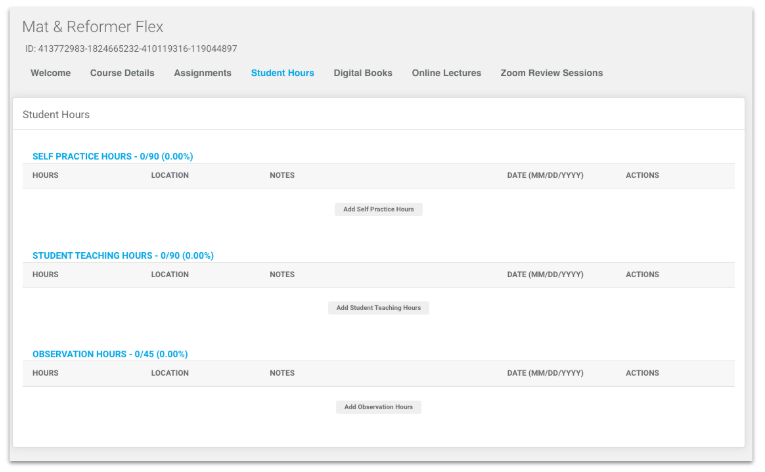
Task: Click Date column header in Student Teaching table
Action: [x=545, y=274]
